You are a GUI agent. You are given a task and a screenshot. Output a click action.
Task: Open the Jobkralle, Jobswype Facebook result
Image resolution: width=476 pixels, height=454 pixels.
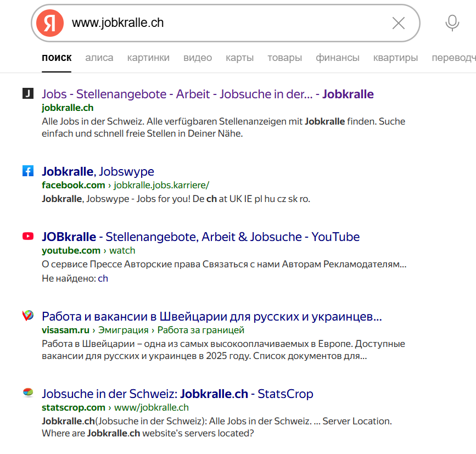[x=98, y=171]
